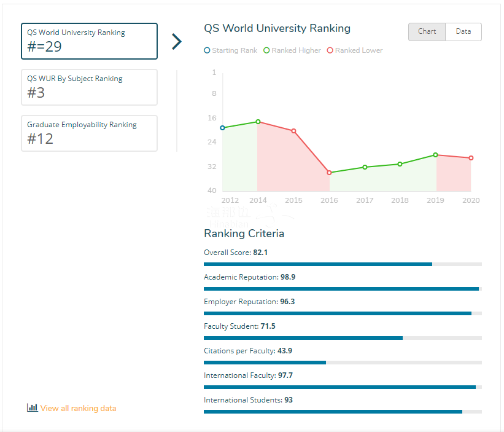Click the y-axis rank label 32
The image size is (504, 432).
[212, 167]
